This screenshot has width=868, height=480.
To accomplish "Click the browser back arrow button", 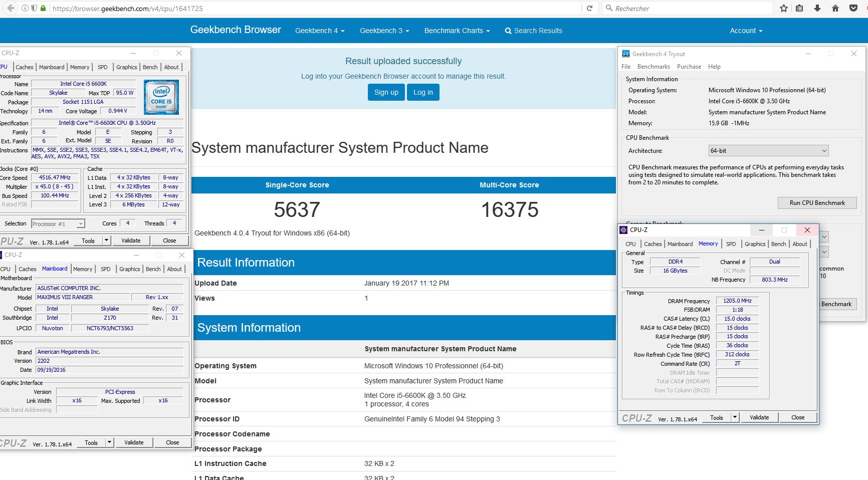I will click(x=11, y=8).
